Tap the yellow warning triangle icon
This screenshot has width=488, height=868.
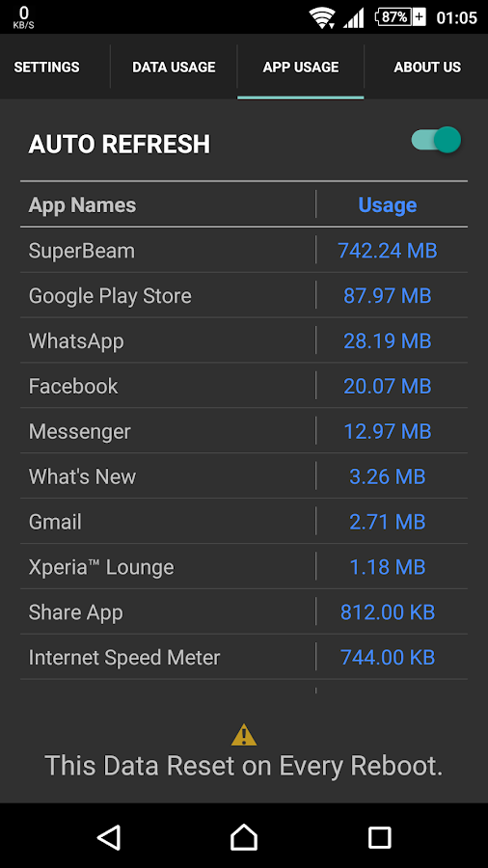click(x=244, y=735)
